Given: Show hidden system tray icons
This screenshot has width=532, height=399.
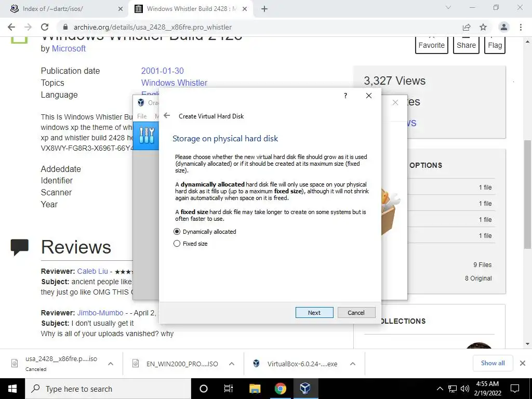Looking at the screenshot, I should click(x=440, y=389).
